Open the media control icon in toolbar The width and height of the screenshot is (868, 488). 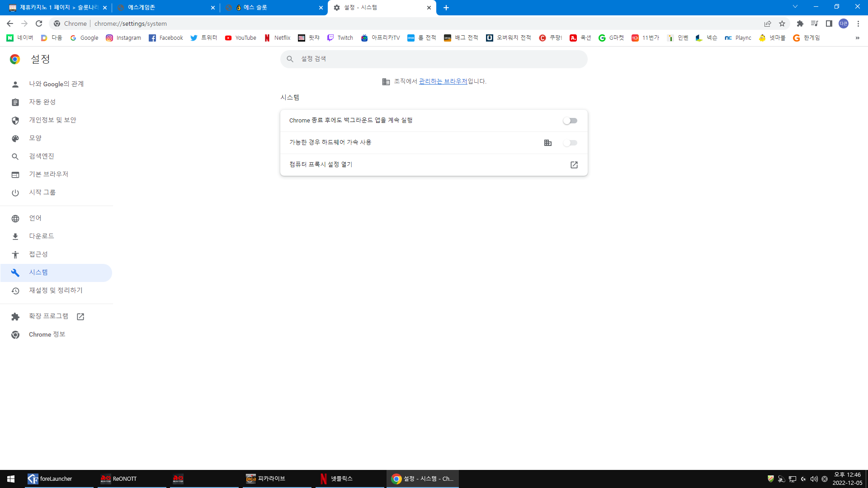tap(815, 23)
